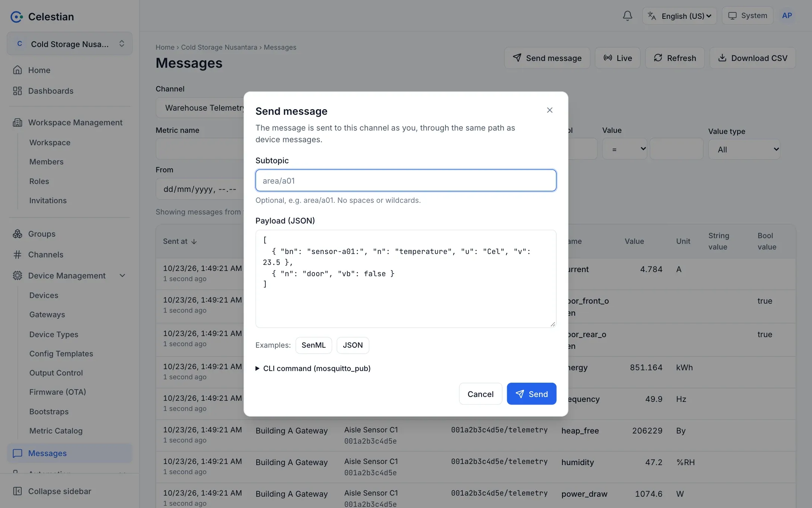Click the Messages chat bubble icon
This screenshot has height=508, width=812.
click(17, 453)
